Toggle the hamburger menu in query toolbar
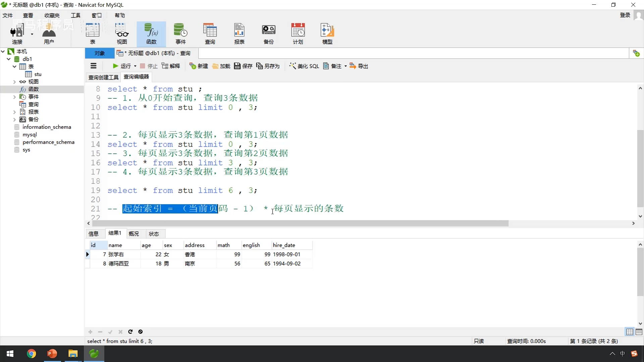 point(94,66)
